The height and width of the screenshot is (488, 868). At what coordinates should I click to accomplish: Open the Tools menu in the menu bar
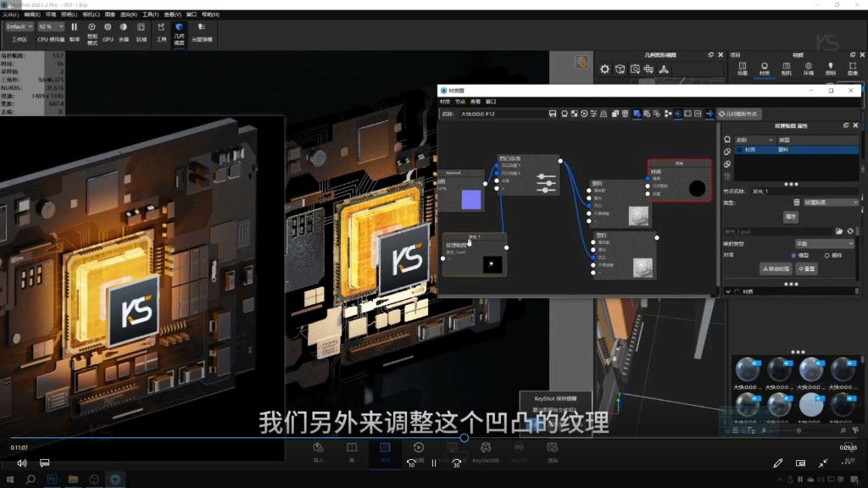pos(150,14)
